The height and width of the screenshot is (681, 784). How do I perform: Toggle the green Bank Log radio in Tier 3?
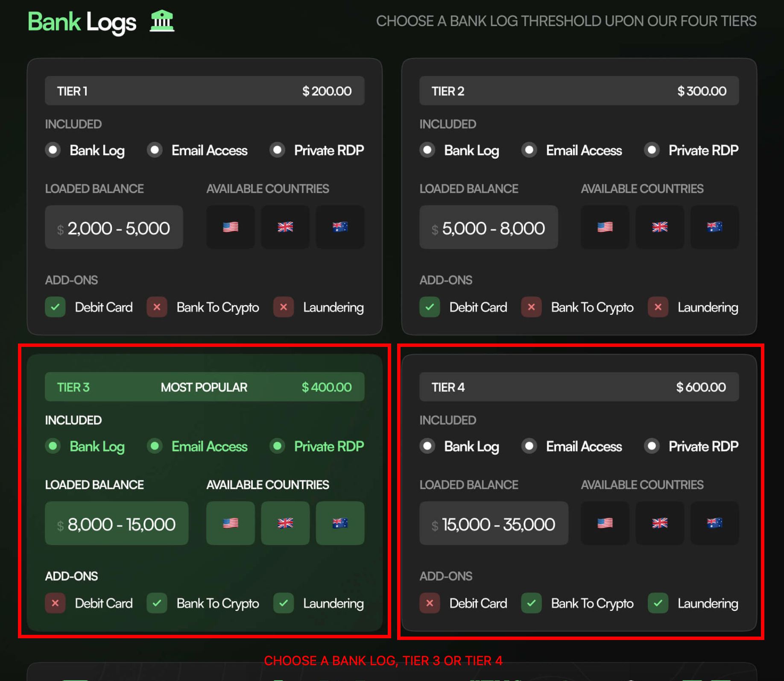53,446
